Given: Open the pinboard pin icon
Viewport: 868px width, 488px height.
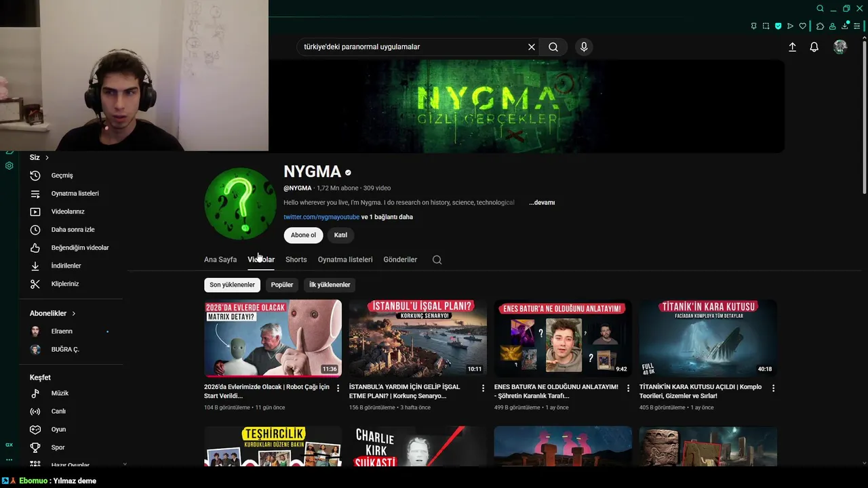Looking at the screenshot, I should coord(754,26).
